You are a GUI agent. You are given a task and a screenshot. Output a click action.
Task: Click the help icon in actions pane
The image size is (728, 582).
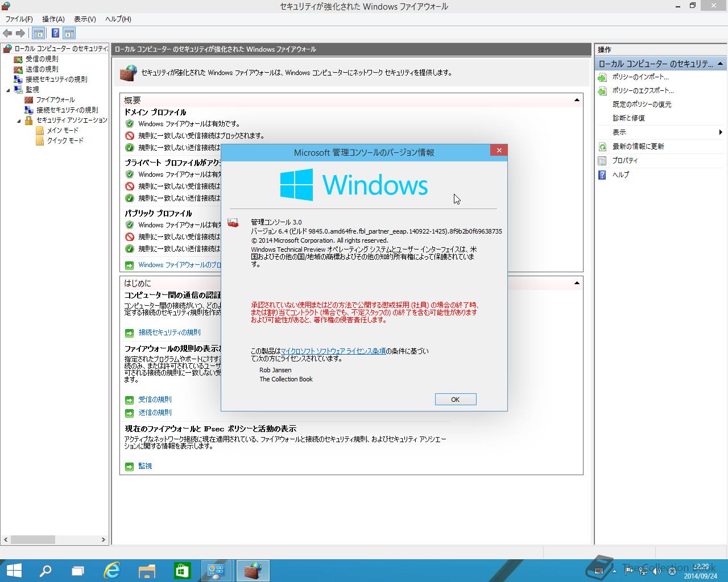click(602, 175)
